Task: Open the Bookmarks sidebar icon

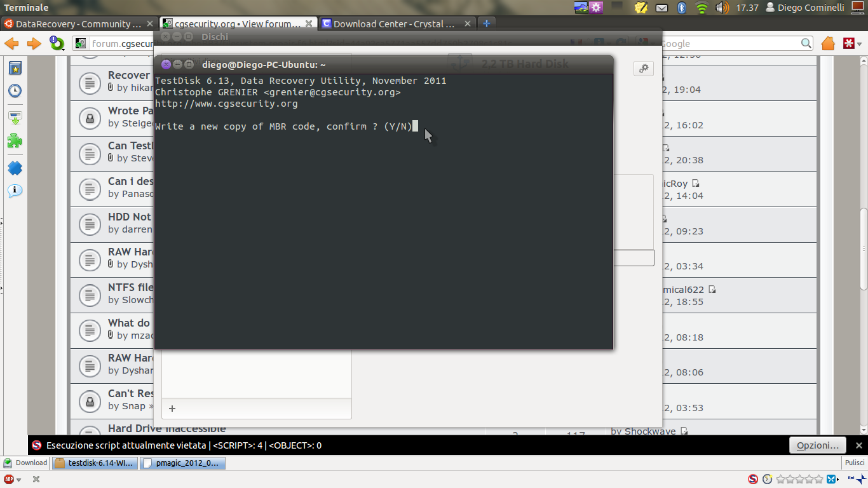Action: click(15, 68)
